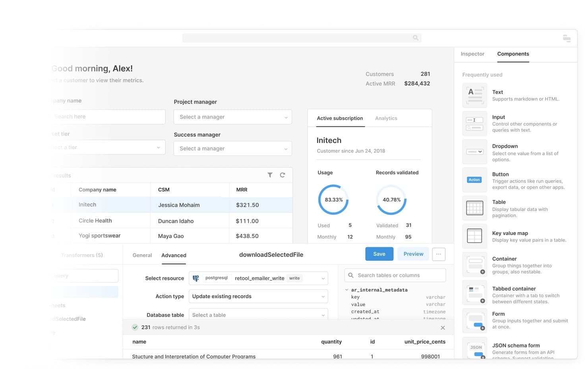This screenshot has width=588, height=392.
Task: Select the Key value map component icon
Action: (x=475, y=236)
